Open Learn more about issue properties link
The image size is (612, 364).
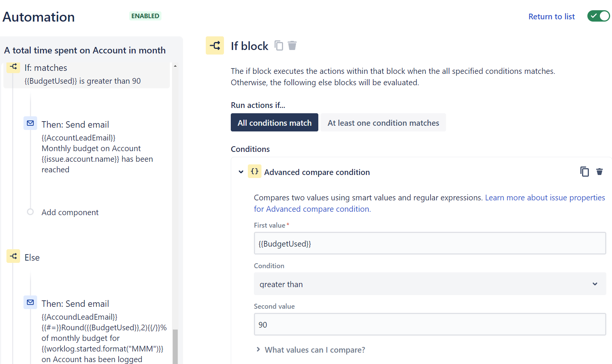click(x=545, y=198)
